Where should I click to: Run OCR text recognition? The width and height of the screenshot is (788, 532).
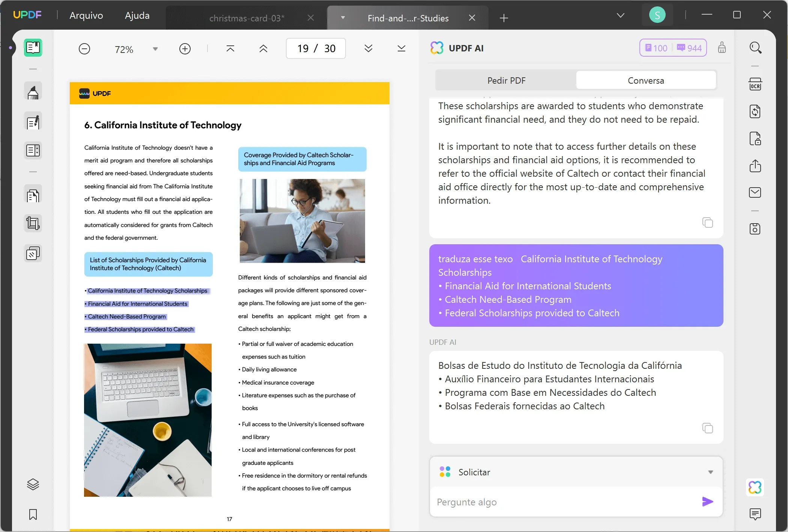[755, 84]
